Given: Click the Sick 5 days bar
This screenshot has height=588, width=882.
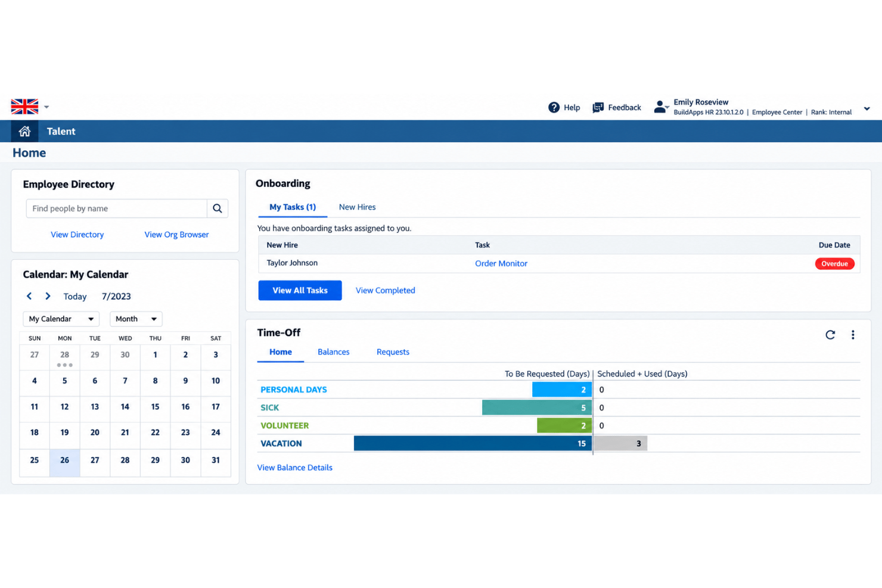Looking at the screenshot, I should coord(537,407).
